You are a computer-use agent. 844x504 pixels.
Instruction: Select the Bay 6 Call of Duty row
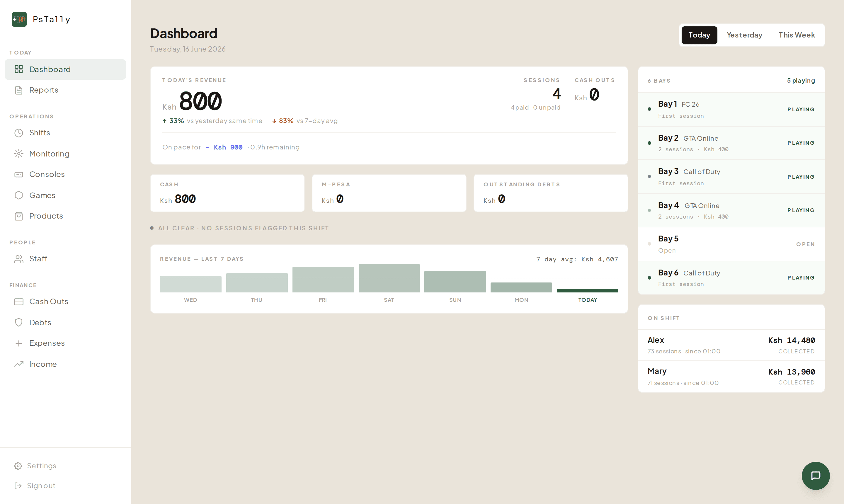(x=731, y=278)
